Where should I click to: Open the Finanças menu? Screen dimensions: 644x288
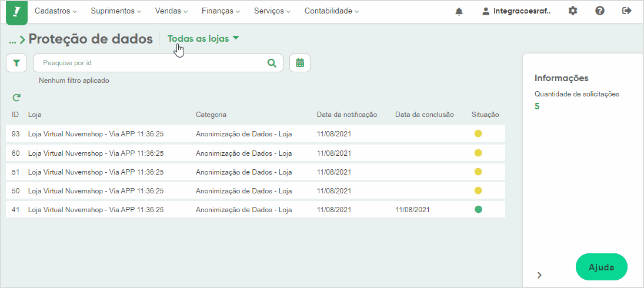(x=221, y=11)
